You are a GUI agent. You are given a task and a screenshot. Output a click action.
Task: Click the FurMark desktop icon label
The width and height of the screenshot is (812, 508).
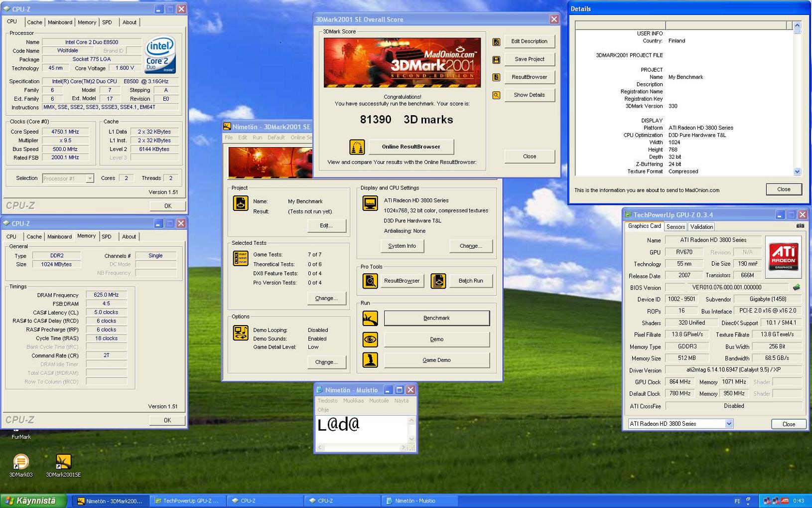tap(21, 437)
